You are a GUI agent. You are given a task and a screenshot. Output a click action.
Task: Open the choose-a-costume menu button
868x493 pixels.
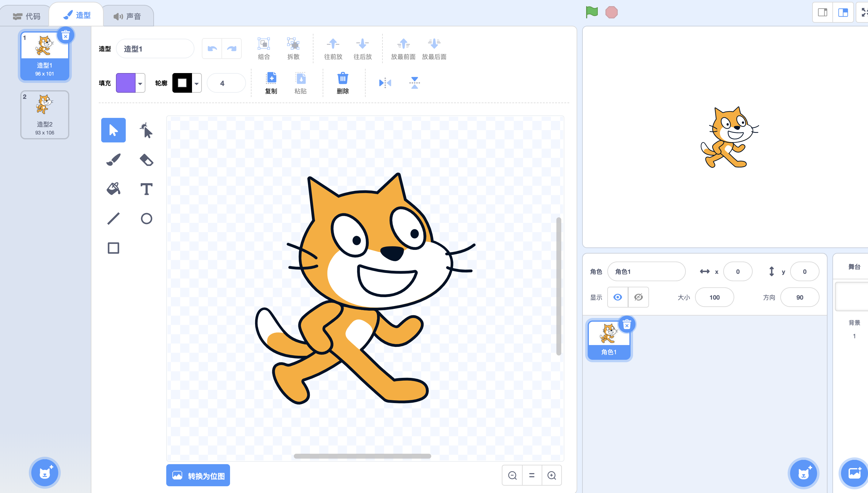[x=45, y=473]
